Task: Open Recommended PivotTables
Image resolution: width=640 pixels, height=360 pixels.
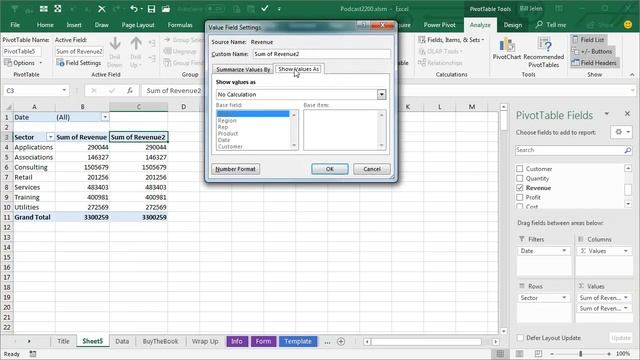Action: coord(544,52)
